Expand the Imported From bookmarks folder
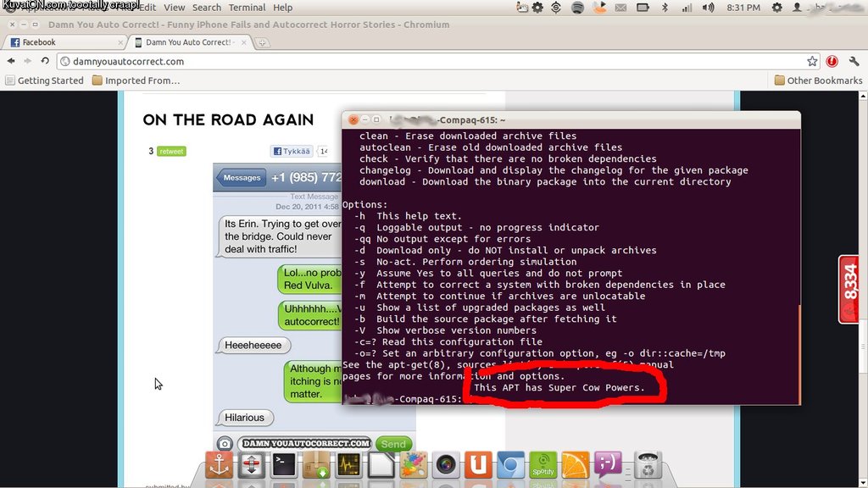 coord(136,80)
